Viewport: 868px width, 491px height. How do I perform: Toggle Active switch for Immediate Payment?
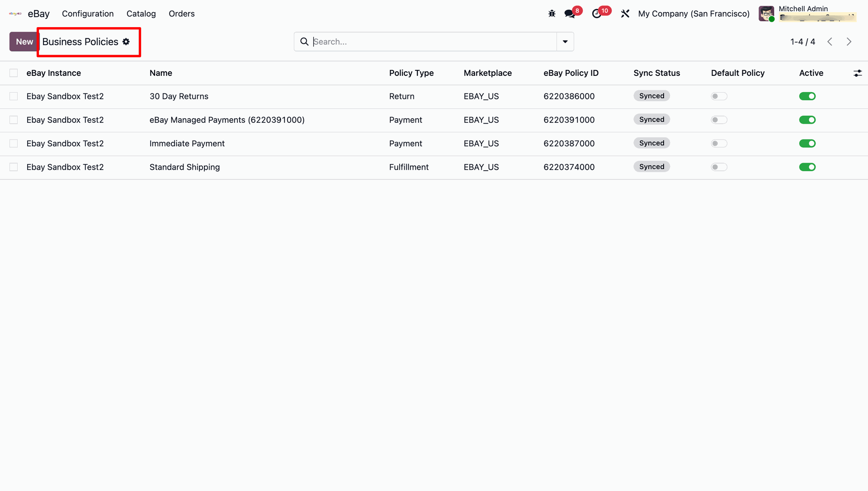pos(807,144)
